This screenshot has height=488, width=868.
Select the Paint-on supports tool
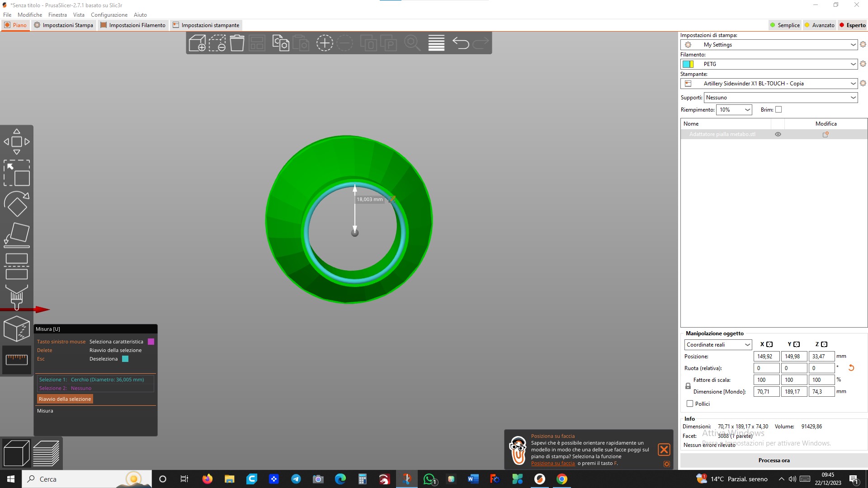tap(17, 296)
